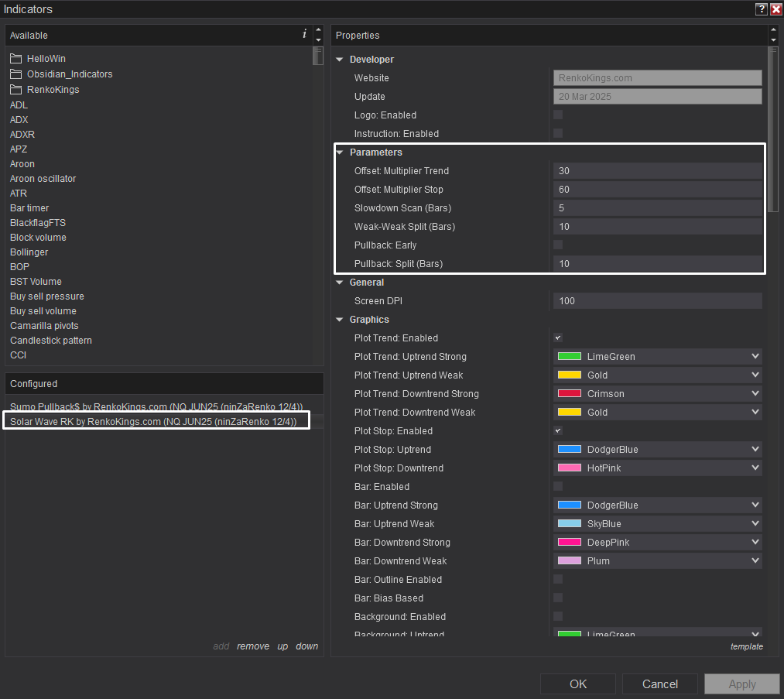Collapse the Developer section triangle
The image size is (784, 699).
pyautogui.click(x=340, y=60)
